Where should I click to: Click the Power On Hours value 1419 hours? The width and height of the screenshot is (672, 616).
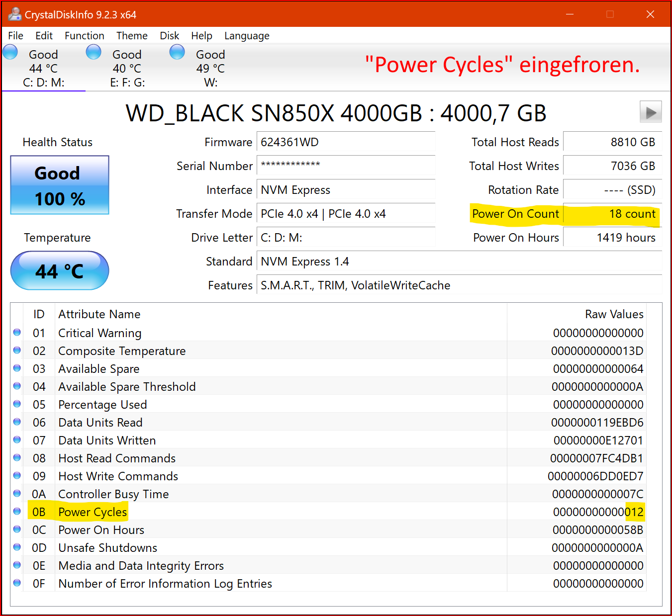pyautogui.click(x=612, y=237)
